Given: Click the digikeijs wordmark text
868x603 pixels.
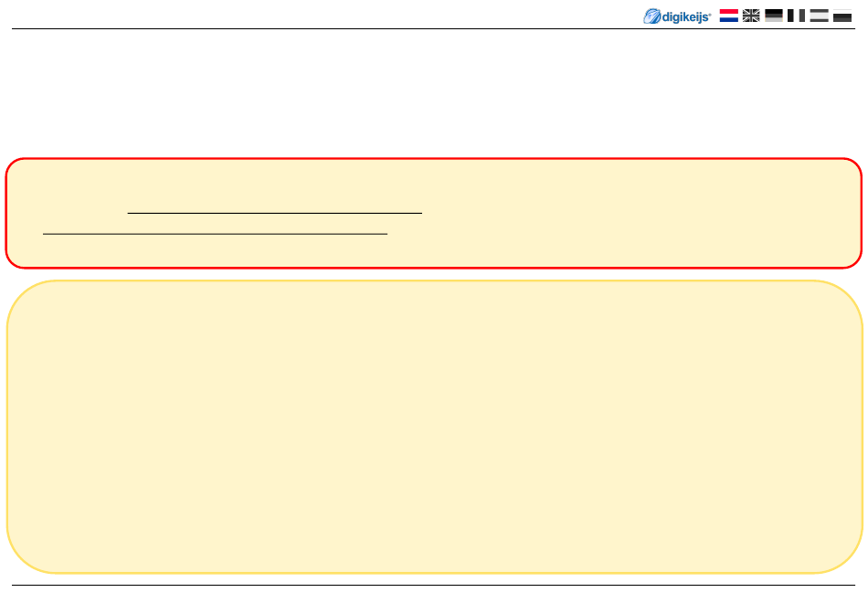Looking at the screenshot, I should point(686,17).
